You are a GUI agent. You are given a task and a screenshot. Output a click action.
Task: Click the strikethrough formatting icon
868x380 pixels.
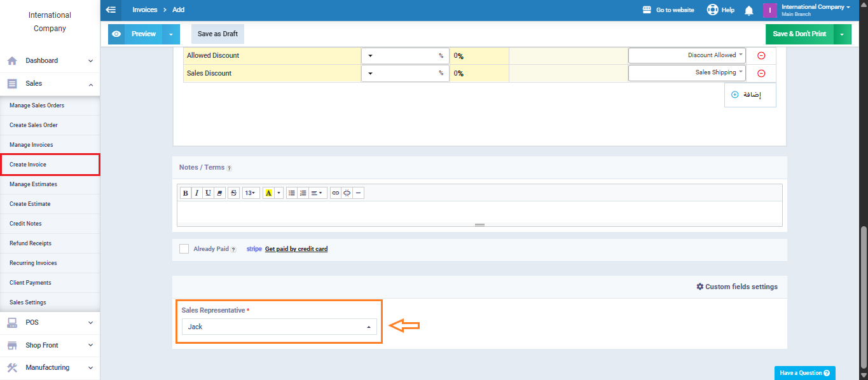(x=233, y=193)
